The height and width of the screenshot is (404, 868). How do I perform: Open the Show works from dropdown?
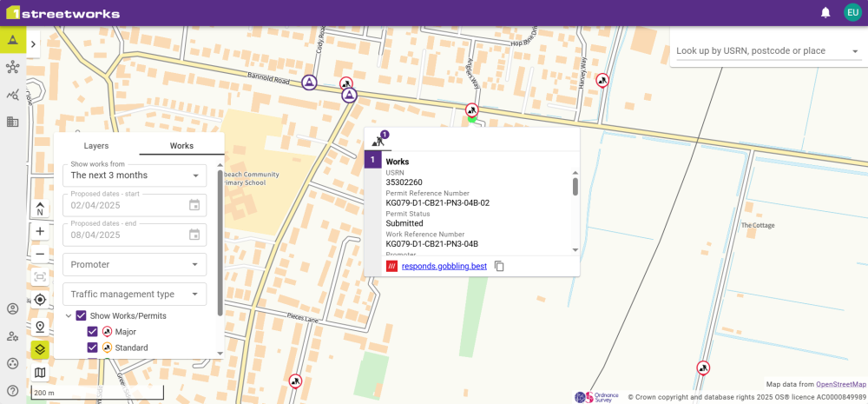coord(135,176)
